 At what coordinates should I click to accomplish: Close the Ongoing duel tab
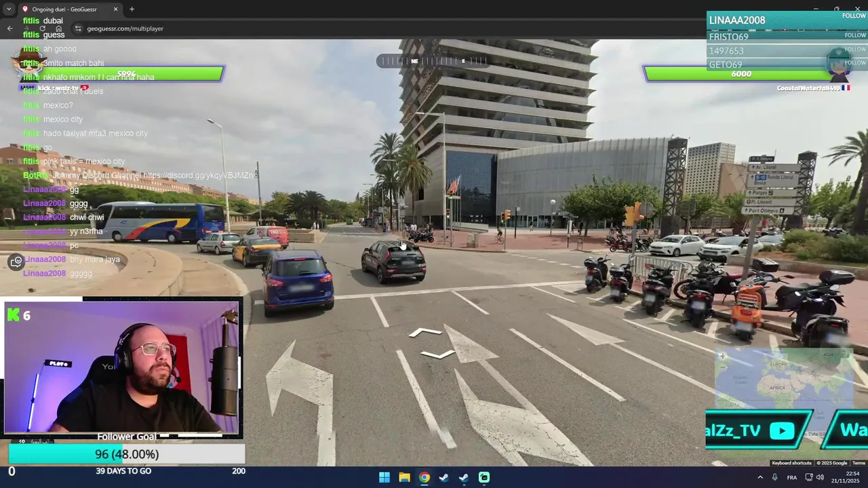pyautogui.click(x=115, y=9)
